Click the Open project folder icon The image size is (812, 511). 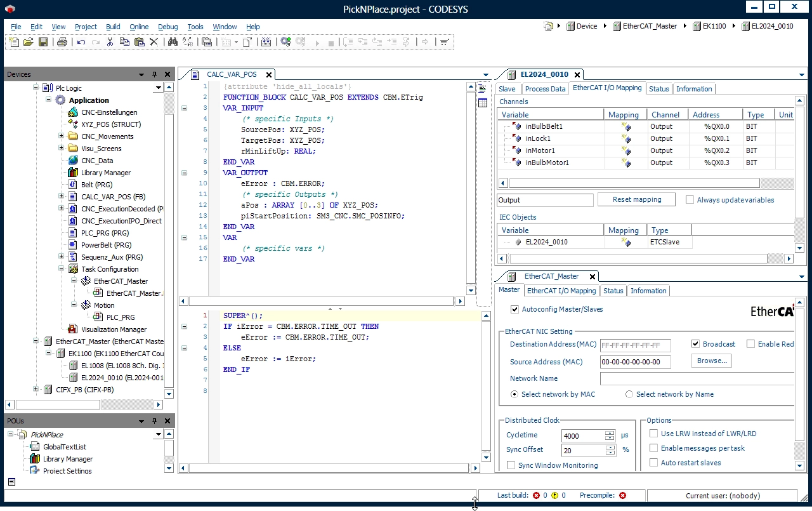pos(28,42)
